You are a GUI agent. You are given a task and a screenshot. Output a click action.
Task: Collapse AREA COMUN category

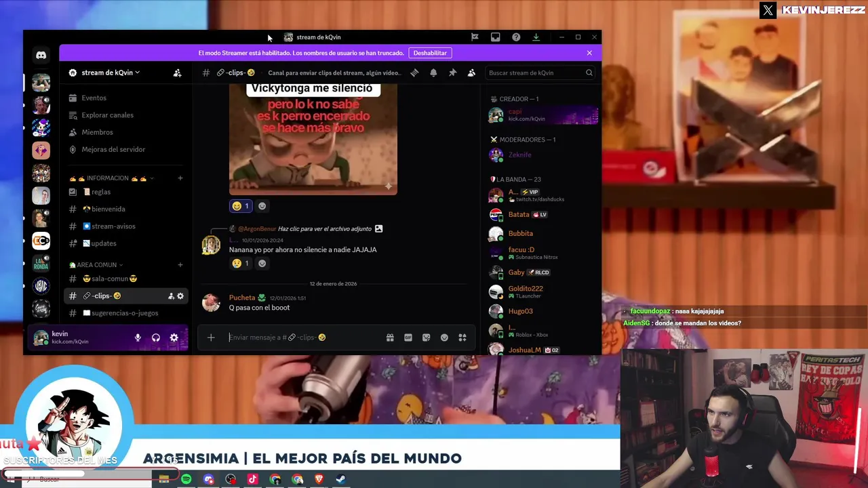(96, 265)
